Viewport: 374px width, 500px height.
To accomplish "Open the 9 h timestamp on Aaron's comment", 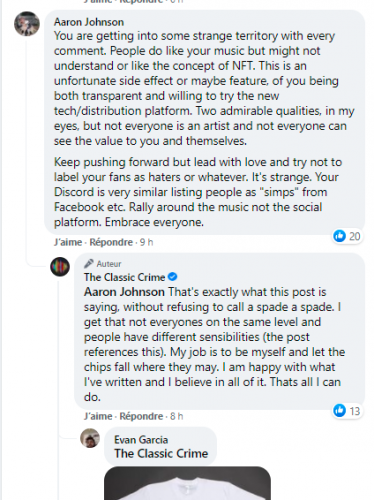I will coord(146,242).
